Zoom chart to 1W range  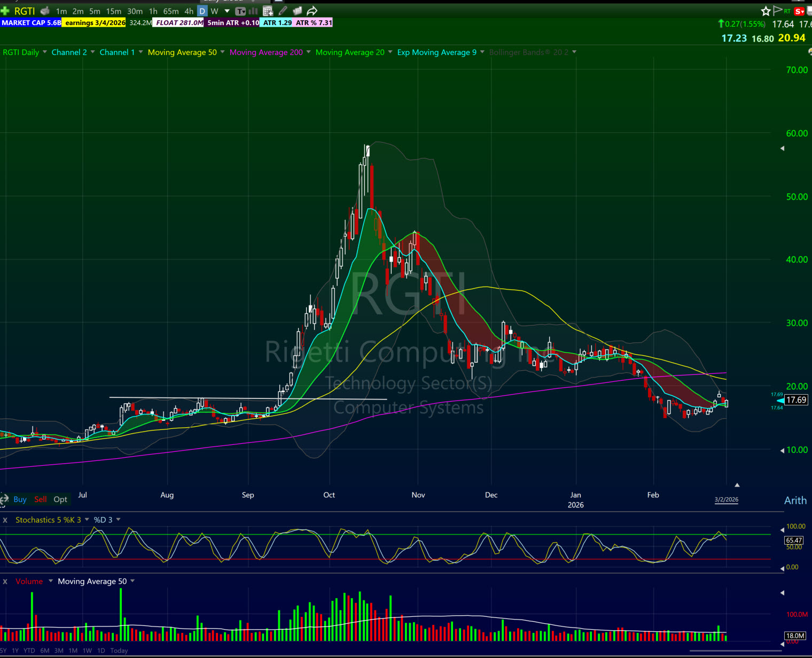pyautogui.click(x=87, y=651)
